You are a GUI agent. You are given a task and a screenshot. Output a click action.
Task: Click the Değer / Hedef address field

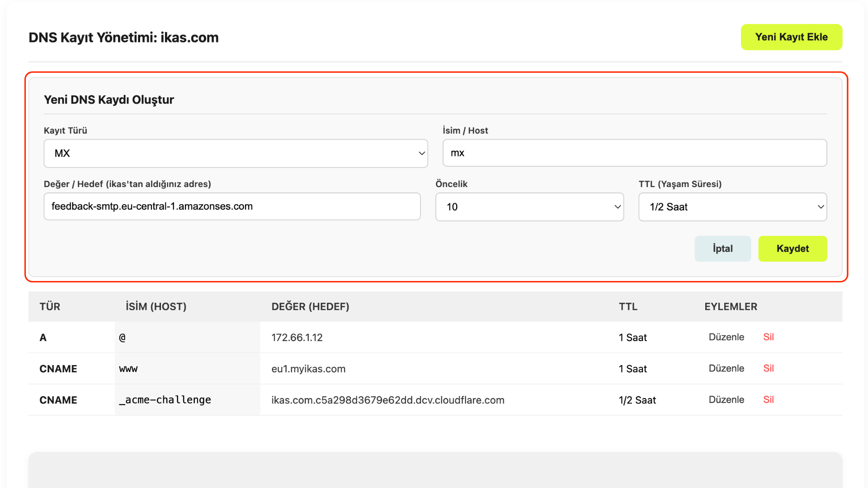[x=232, y=206]
